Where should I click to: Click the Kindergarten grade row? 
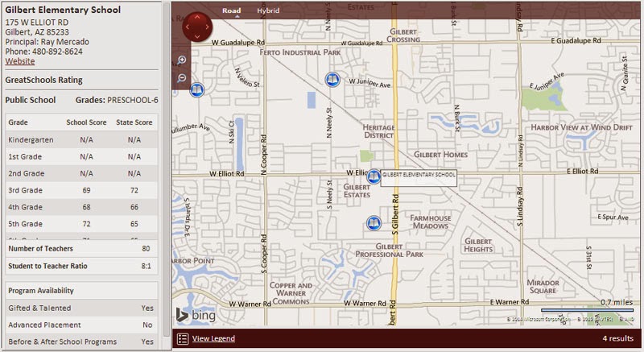click(x=82, y=139)
